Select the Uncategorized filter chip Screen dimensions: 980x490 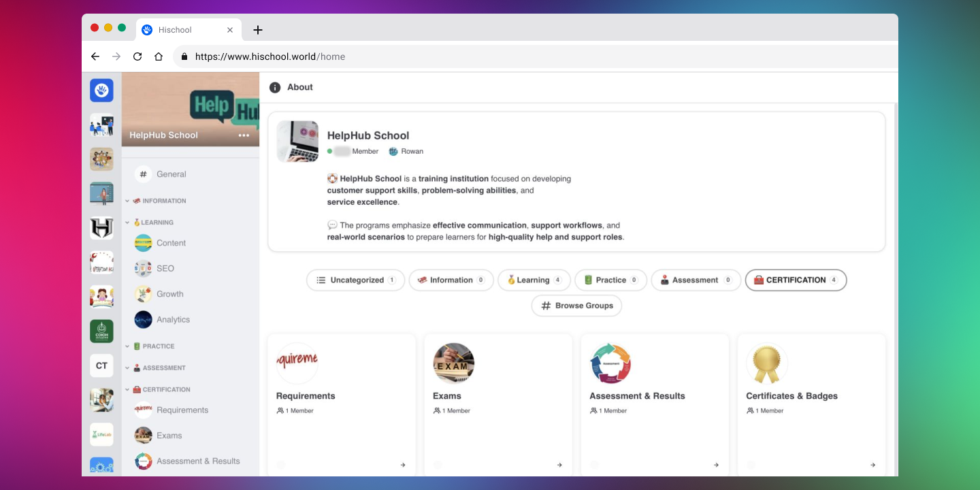[x=356, y=280]
